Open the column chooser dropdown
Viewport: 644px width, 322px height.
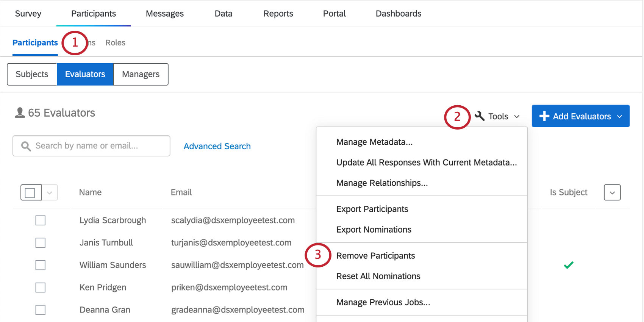pyautogui.click(x=612, y=193)
